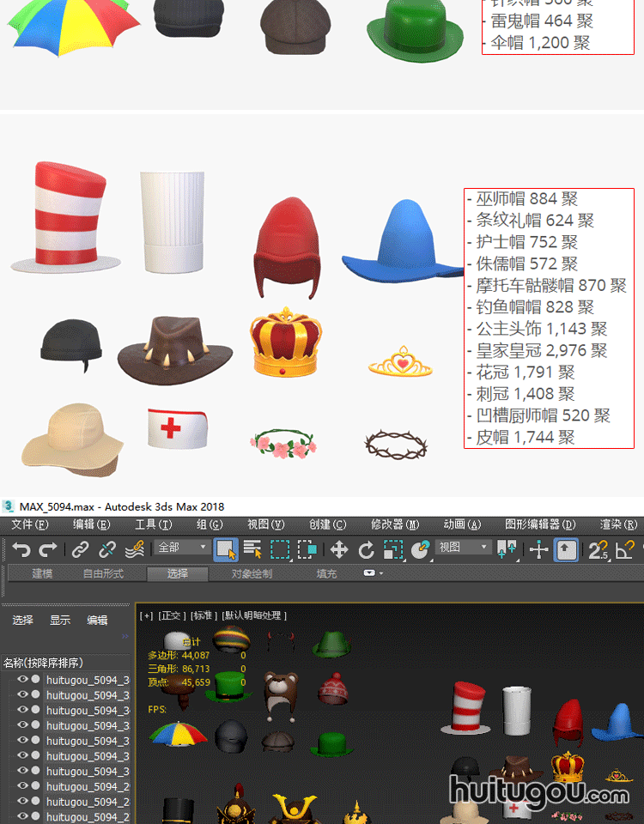Toggle the Window/Crossing selection button
The width and height of the screenshot is (644, 824).
pos(307,549)
